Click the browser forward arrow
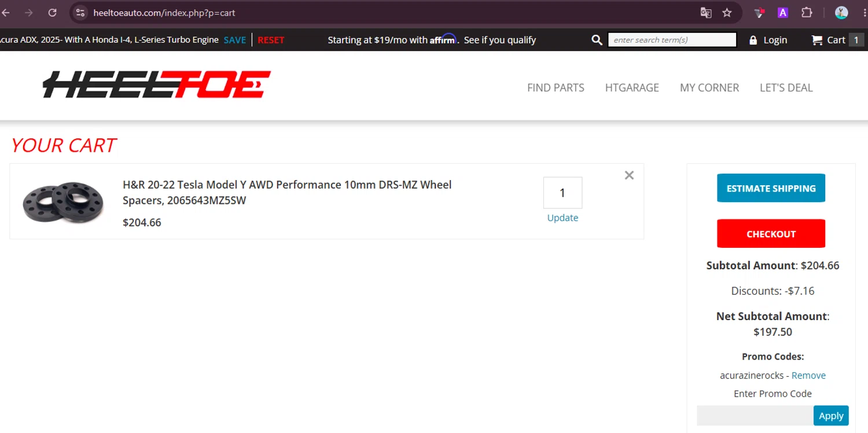 tap(29, 13)
